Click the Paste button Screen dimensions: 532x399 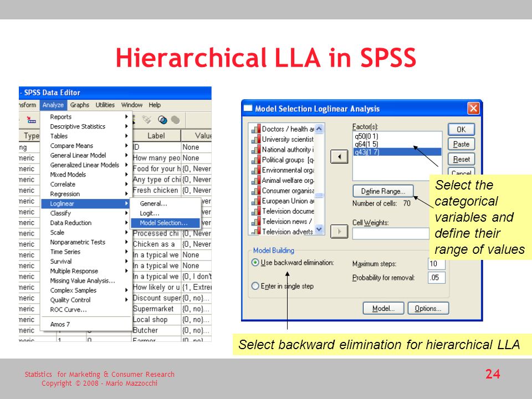[461, 144]
